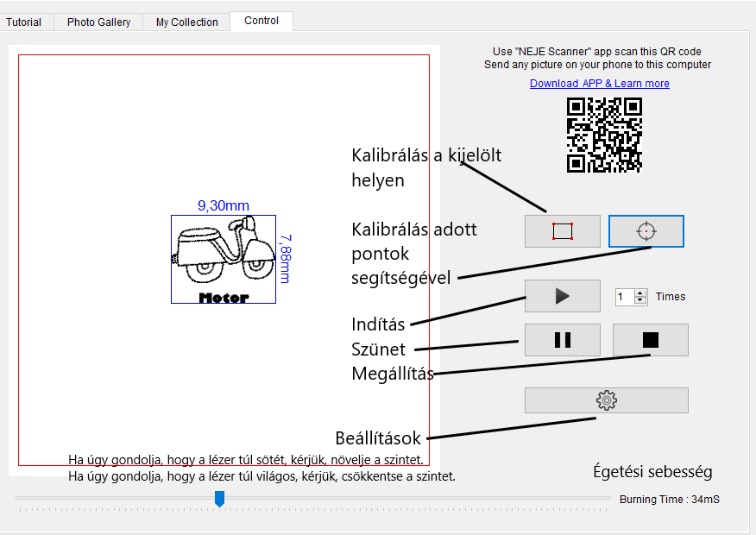Click the NEJE Scanner QR code
The height and width of the screenshot is (535, 756).
[x=604, y=135]
